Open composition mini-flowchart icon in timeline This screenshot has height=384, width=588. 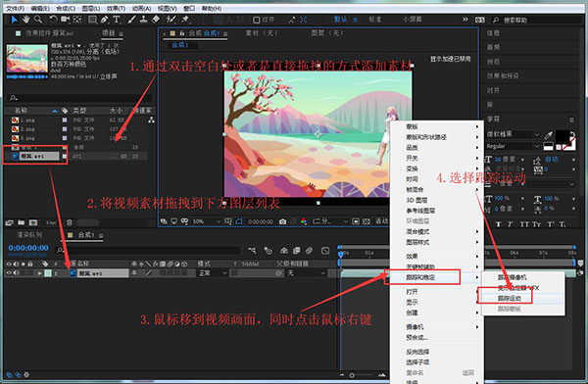(x=252, y=250)
